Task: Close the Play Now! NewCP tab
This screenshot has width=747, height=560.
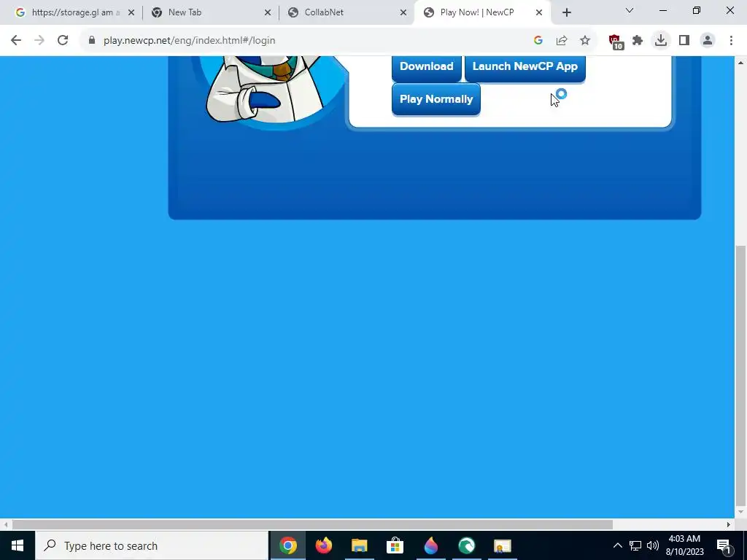Action: 539,12
